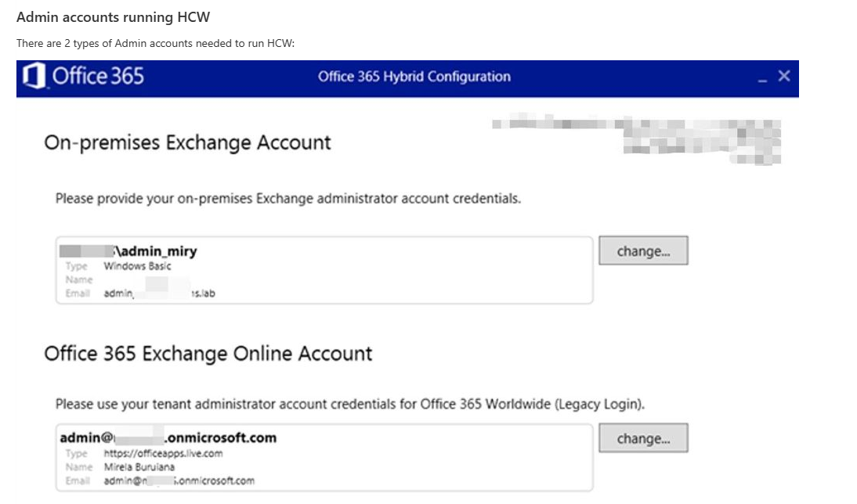Click the Office 365 logo icon
The image size is (857, 504).
pos(34,75)
